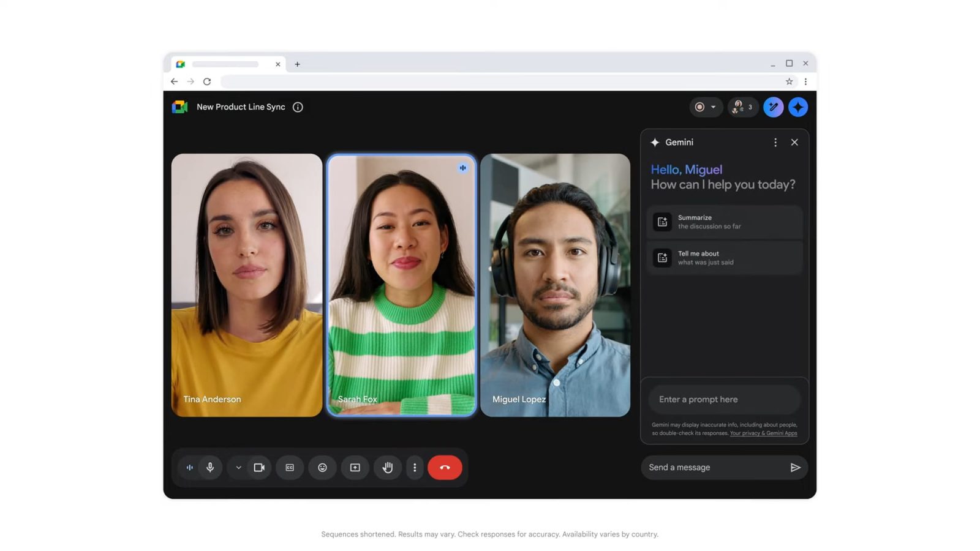The width and height of the screenshot is (980, 551).
Task: Expand the recording dropdown arrow
Action: 713,107
